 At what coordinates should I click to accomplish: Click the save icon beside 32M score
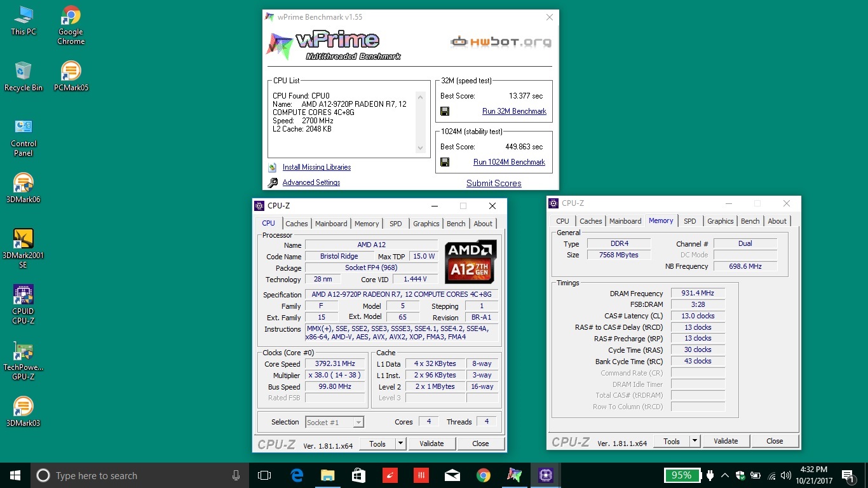(445, 111)
